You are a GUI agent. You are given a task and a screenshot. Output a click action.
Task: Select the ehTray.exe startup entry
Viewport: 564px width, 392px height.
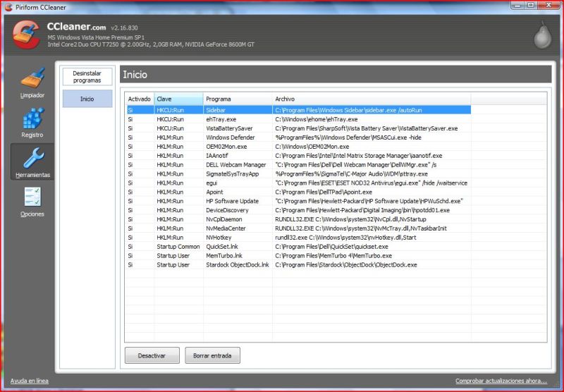coord(298,119)
